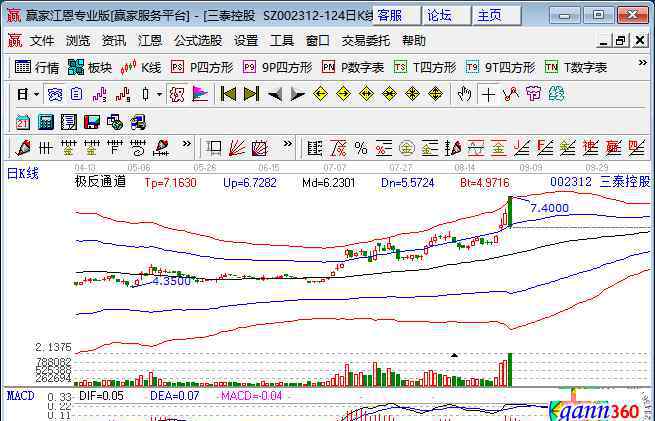Click the cyan 线 icon

pos(556,94)
